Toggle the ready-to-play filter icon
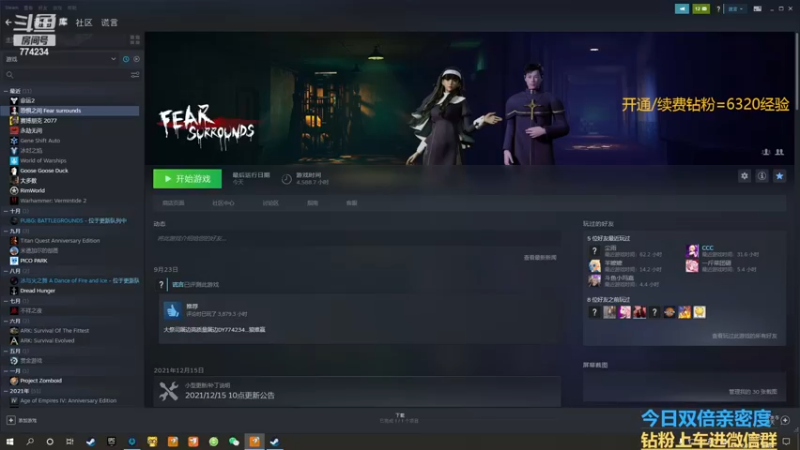 pos(137,59)
